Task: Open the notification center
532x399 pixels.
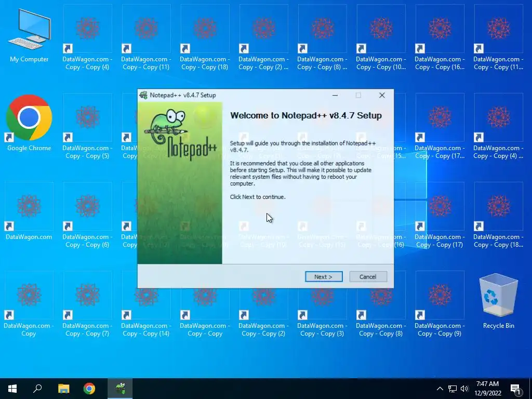Action: click(516, 389)
